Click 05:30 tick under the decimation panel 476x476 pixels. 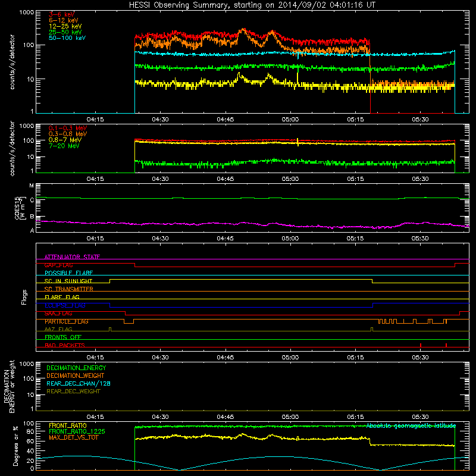click(x=420, y=417)
